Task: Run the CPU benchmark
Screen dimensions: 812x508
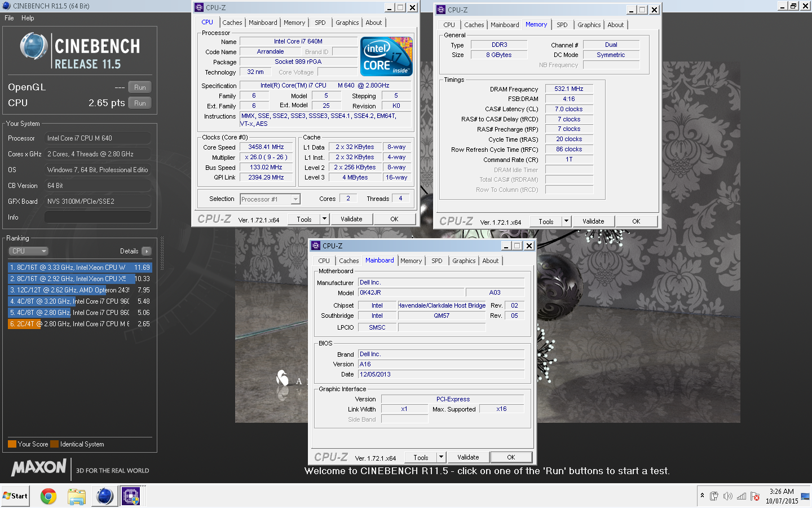Action: tap(140, 103)
